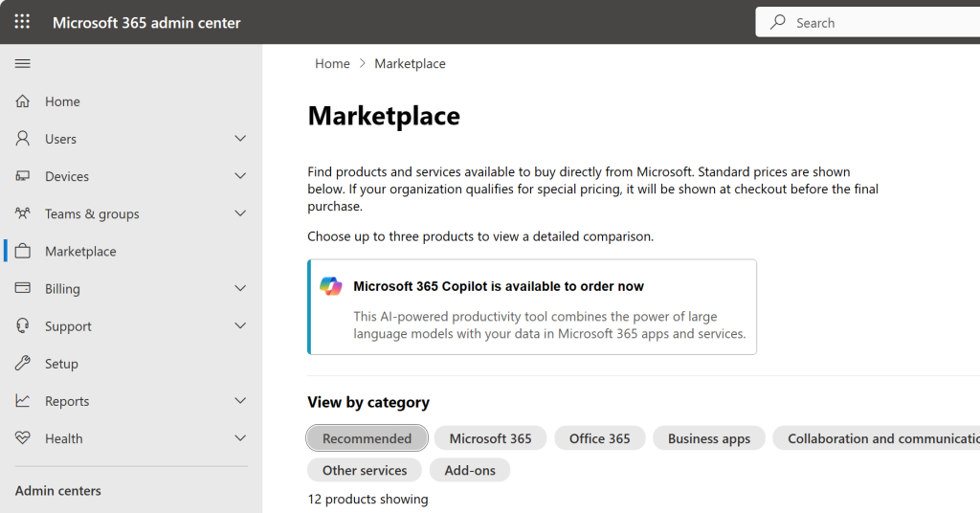Click the Health heart icon
Image resolution: width=980 pixels, height=513 pixels.
tap(23, 438)
